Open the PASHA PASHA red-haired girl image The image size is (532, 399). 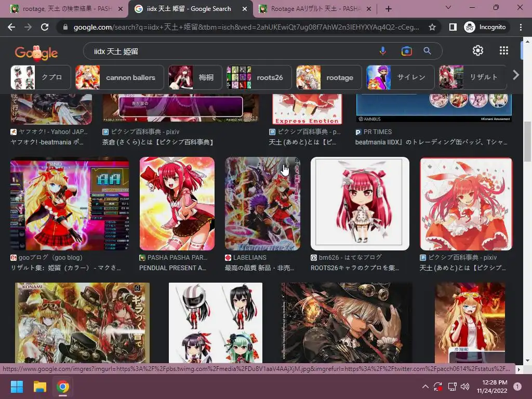pyautogui.click(x=177, y=204)
